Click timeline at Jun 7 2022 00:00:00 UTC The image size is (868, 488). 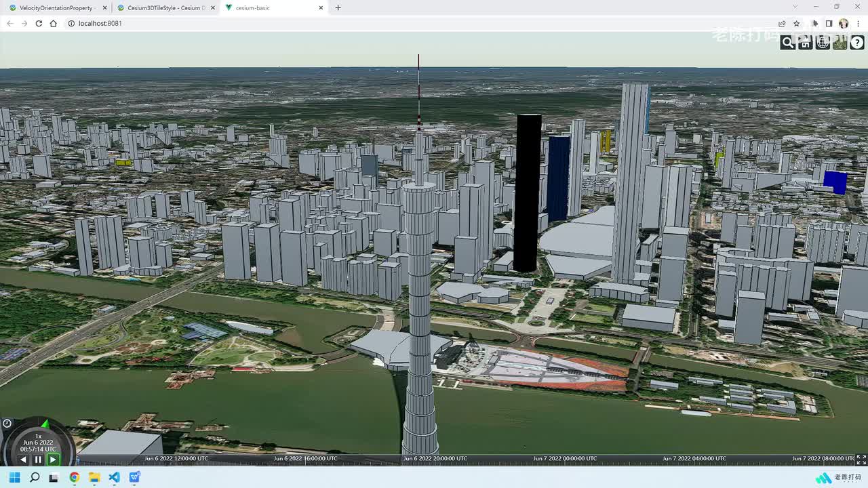click(565, 459)
